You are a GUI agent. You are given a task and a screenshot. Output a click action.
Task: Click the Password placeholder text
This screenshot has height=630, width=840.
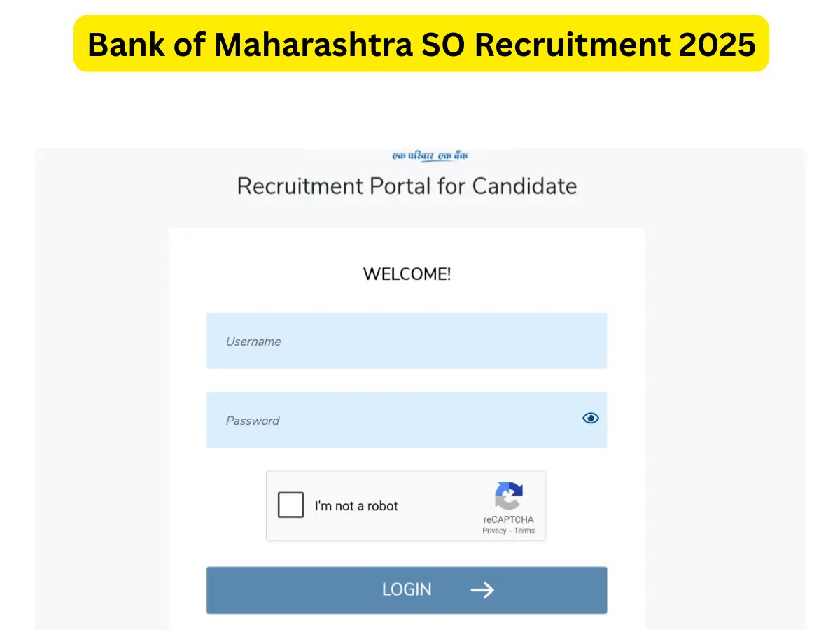(253, 421)
